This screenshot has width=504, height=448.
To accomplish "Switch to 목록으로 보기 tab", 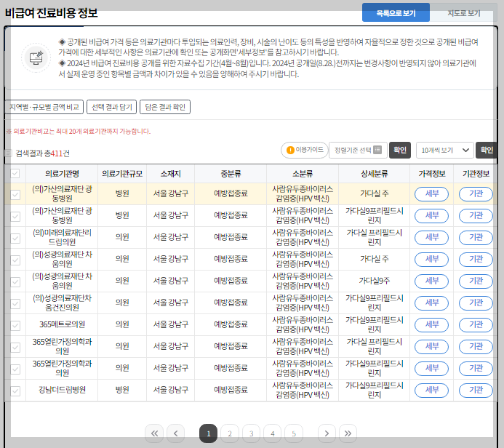I will point(396,13).
